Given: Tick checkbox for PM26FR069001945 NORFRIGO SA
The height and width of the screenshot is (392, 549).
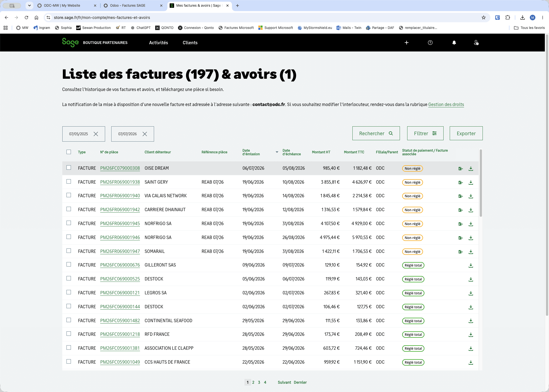Looking at the screenshot, I should pyautogui.click(x=69, y=223).
